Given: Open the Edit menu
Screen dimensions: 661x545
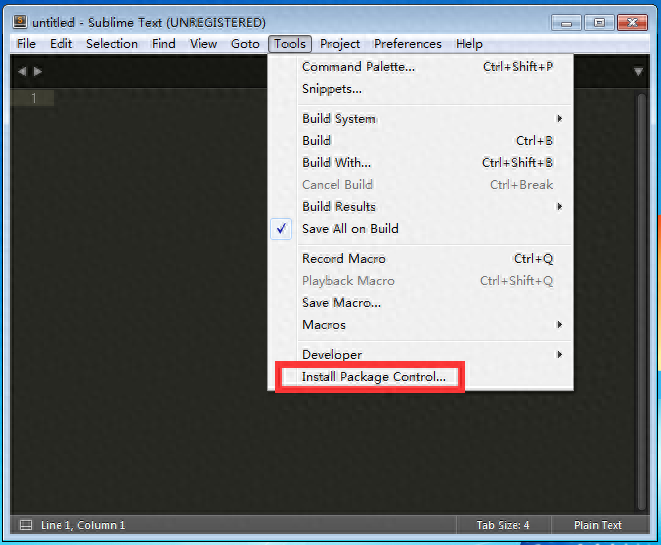Looking at the screenshot, I should point(61,44).
